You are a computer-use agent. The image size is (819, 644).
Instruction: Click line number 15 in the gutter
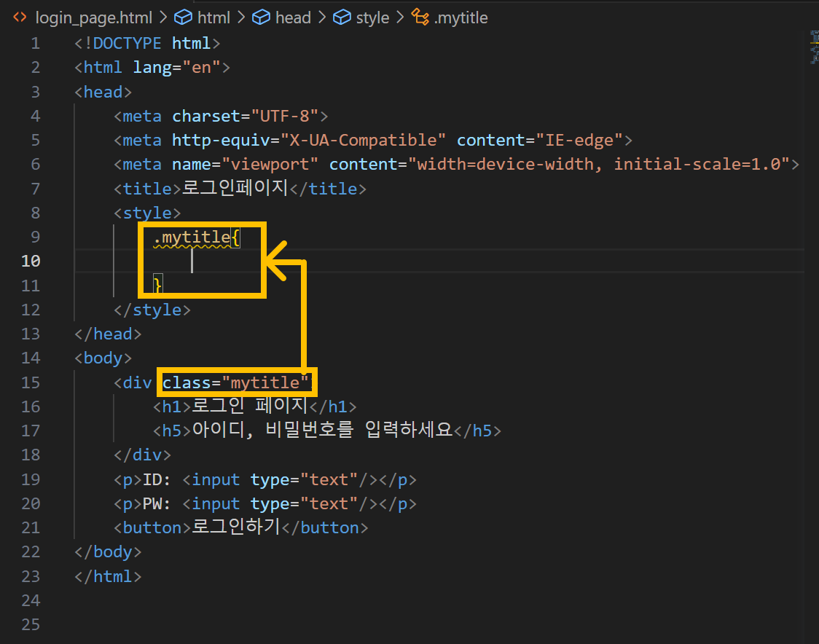point(31,382)
